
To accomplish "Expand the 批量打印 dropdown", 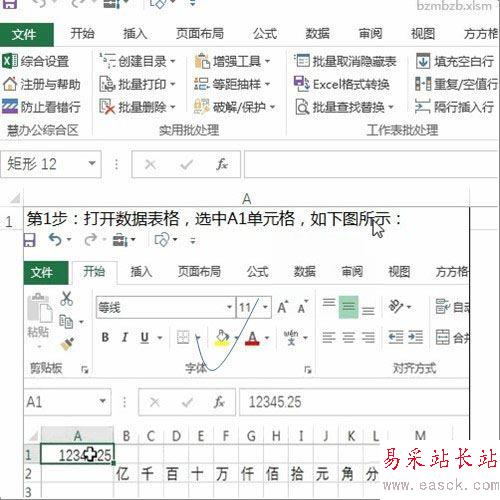I will (173, 84).
